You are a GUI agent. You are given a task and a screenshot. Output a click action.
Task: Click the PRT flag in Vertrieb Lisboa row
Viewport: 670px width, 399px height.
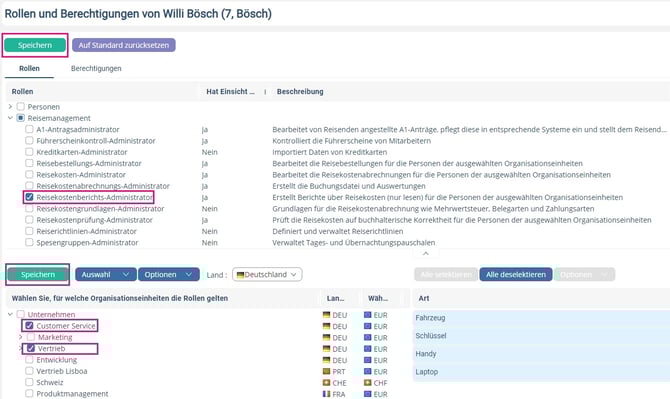(326, 371)
